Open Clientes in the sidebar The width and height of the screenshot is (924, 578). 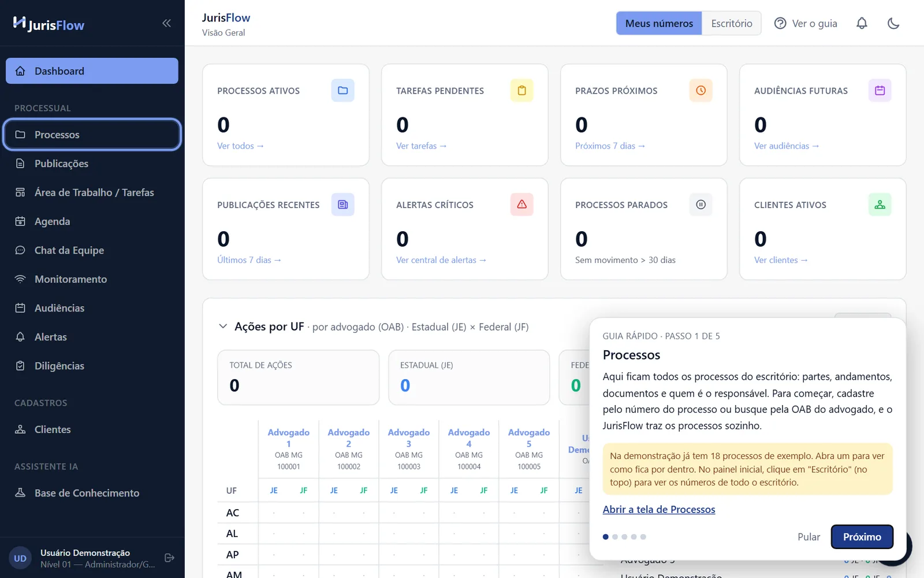(x=92, y=429)
